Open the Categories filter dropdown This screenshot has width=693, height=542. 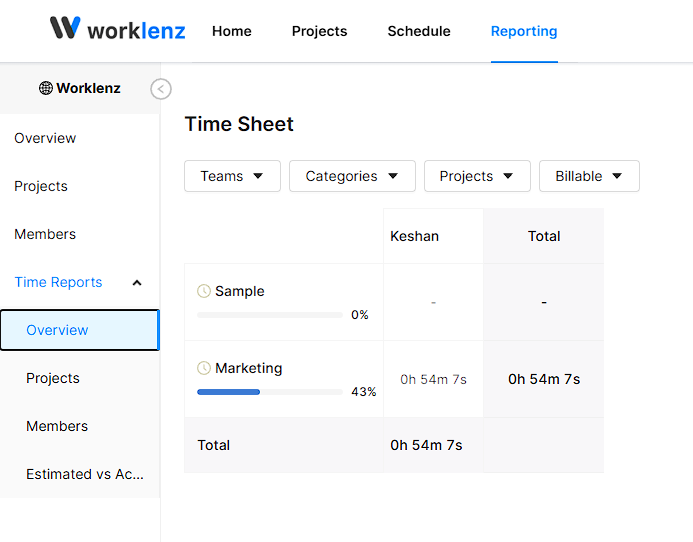(x=352, y=176)
